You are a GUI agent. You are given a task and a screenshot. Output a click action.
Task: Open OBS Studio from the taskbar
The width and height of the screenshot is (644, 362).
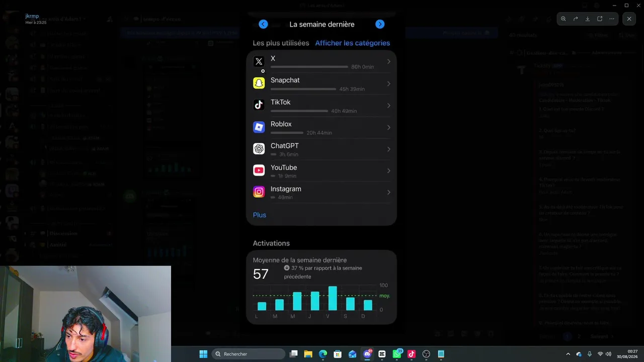(x=426, y=354)
